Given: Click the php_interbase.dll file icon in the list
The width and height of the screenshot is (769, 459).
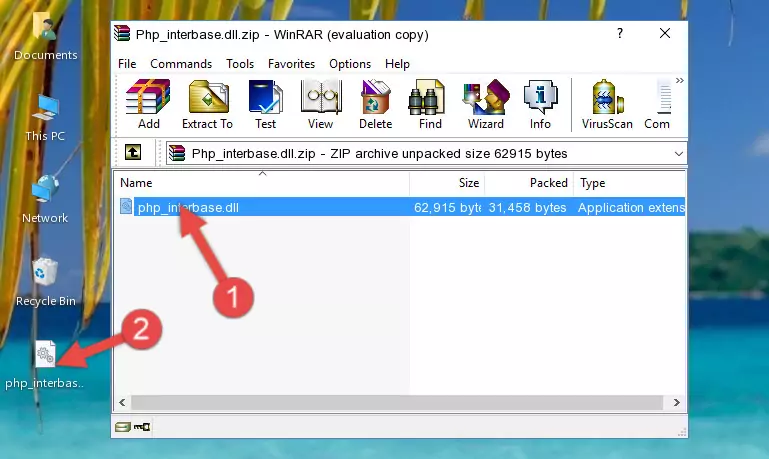Looking at the screenshot, I should 126,206.
